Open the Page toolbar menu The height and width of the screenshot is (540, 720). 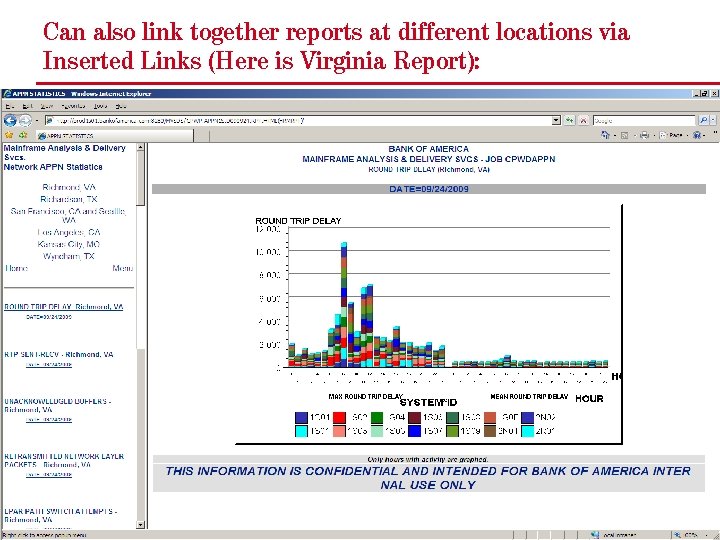672,135
